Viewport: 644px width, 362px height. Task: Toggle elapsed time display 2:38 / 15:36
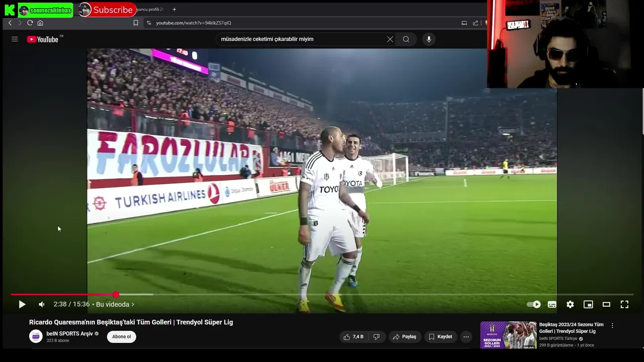71,304
